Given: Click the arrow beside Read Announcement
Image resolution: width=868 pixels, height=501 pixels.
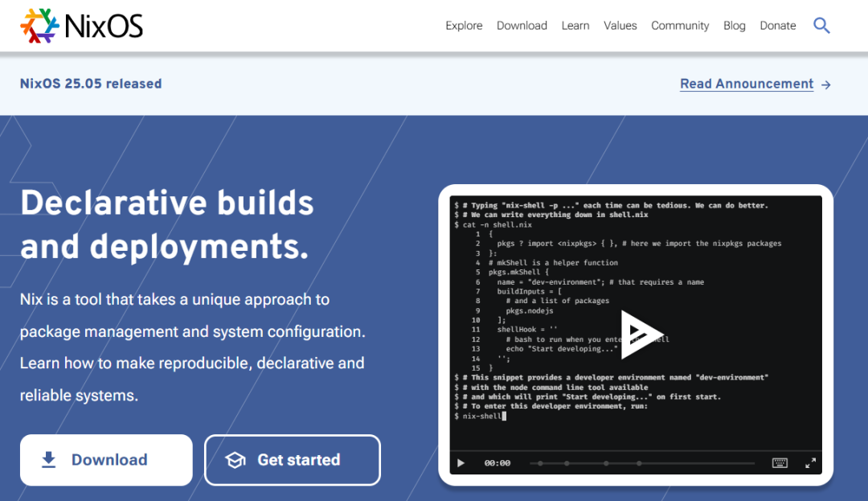Looking at the screenshot, I should click(826, 84).
